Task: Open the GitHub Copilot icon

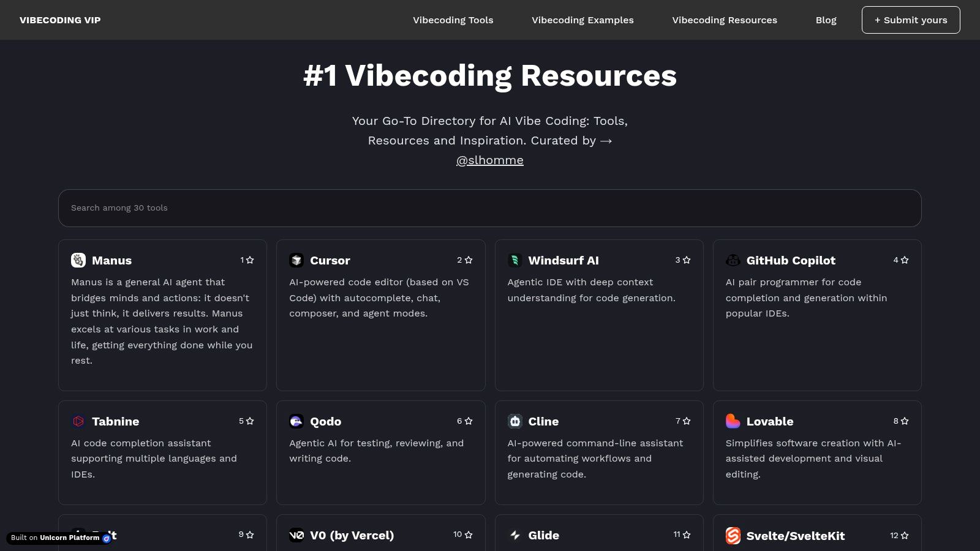Action: pos(734,260)
